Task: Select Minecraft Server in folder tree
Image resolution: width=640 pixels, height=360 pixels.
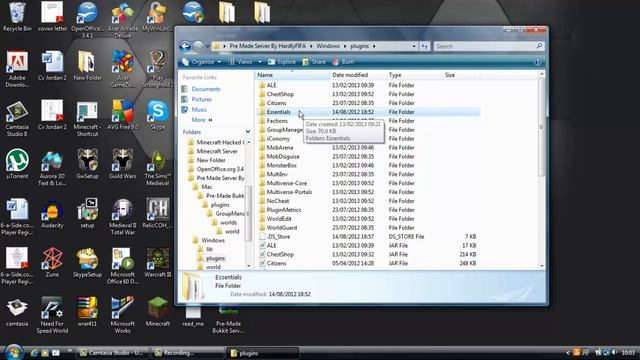Action: [217, 151]
